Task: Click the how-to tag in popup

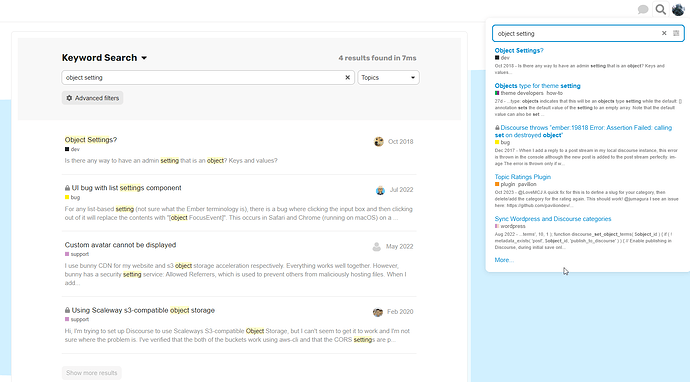Action: coord(554,93)
